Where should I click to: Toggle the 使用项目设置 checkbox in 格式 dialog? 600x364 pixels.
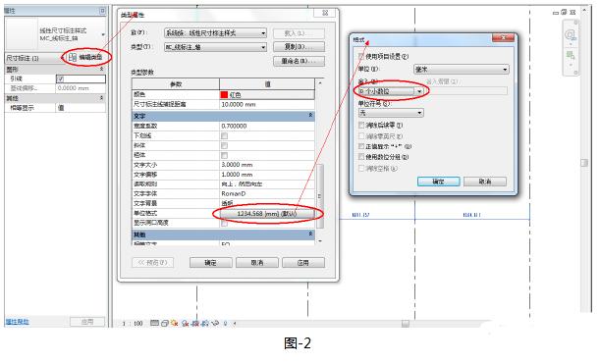tap(360, 57)
